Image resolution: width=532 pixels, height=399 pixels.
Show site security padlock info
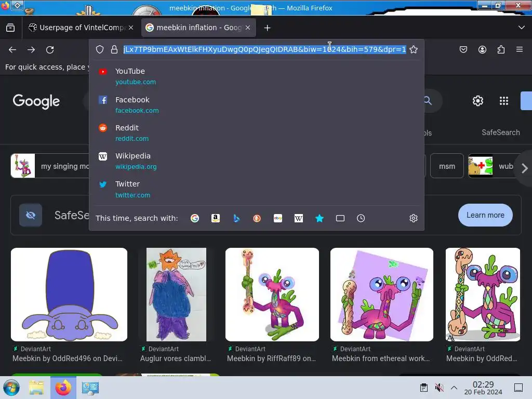pos(114,49)
